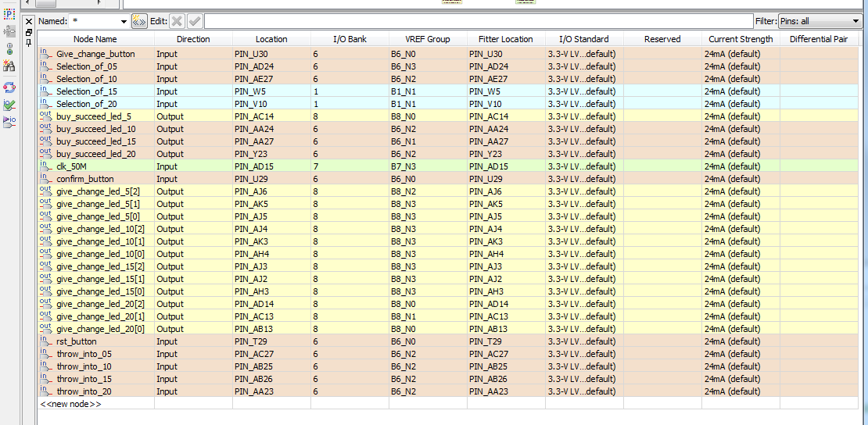Click the Edit cancel X button
868x425 pixels.
pyautogui.click(x=177, y=22)
